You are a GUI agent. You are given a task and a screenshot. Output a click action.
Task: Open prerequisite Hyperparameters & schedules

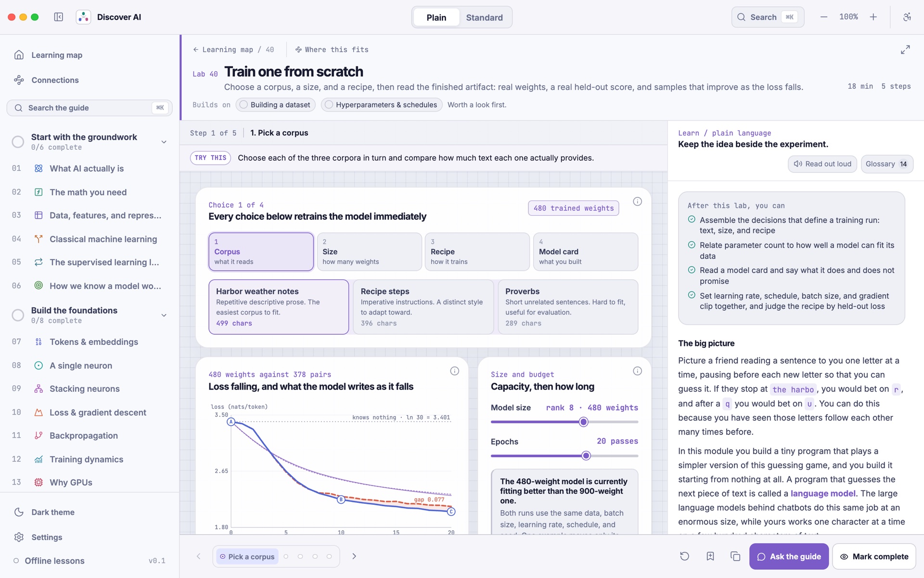click(382, 105)
